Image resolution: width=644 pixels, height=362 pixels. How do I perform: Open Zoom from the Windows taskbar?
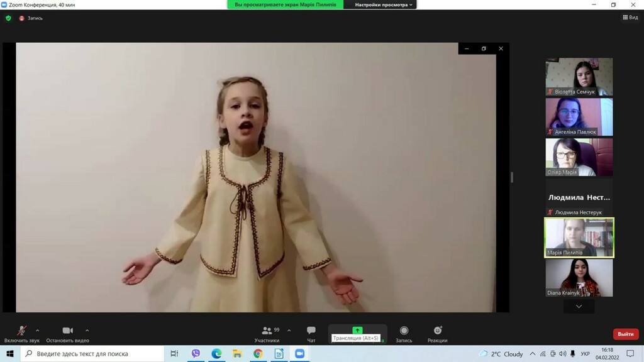299,354
